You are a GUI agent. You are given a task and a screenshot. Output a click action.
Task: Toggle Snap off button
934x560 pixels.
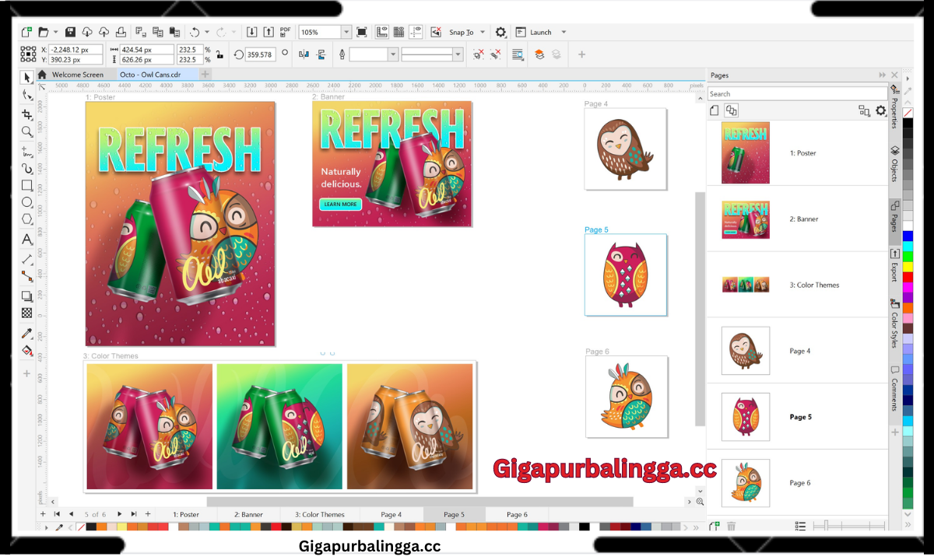pyautogui.click(x=436, y=32)
